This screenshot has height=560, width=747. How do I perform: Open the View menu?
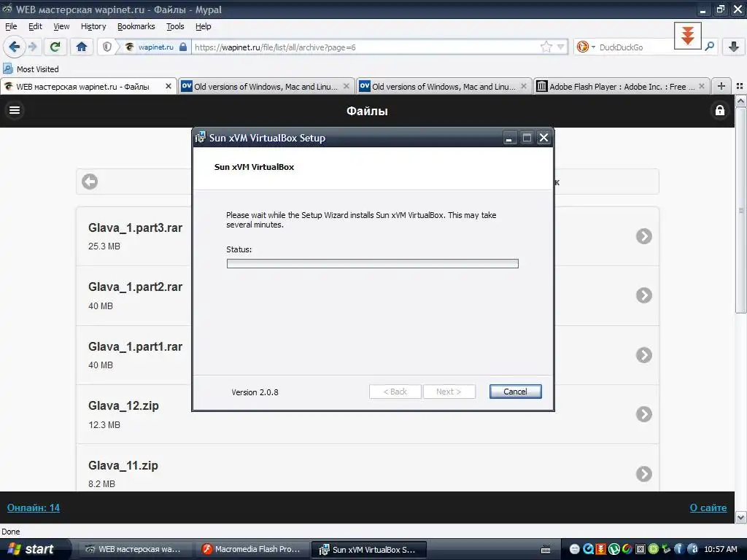pos(61,26)
